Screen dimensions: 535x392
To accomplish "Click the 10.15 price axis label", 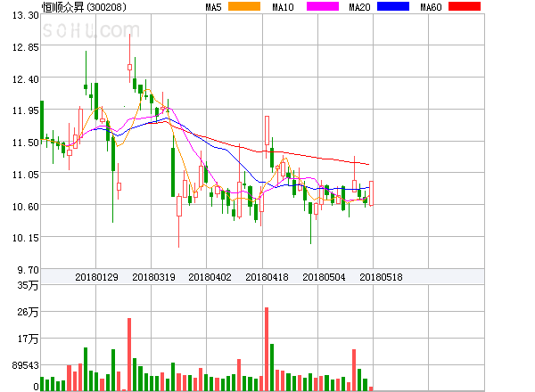I will coord(25,238).
